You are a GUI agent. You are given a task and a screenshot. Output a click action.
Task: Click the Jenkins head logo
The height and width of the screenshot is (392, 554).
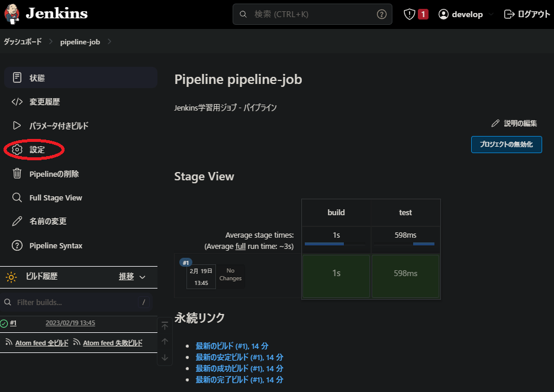pyautogui.click(x=12, y=14)
